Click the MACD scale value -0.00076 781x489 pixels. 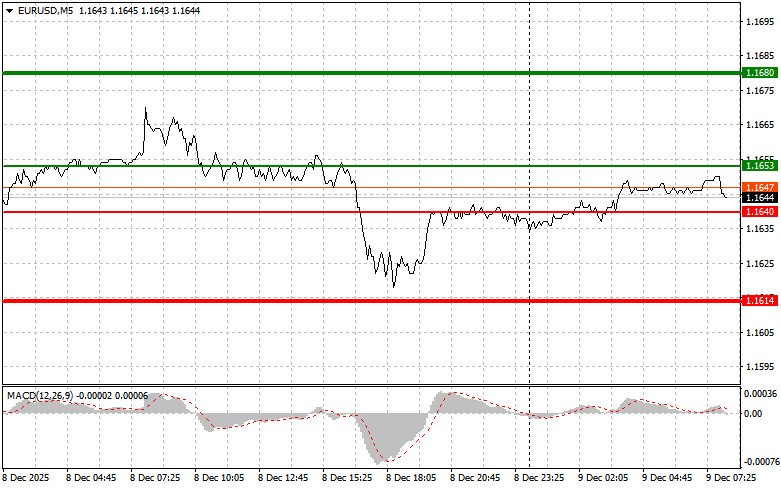pyautogui.click(x=761, y=462)
